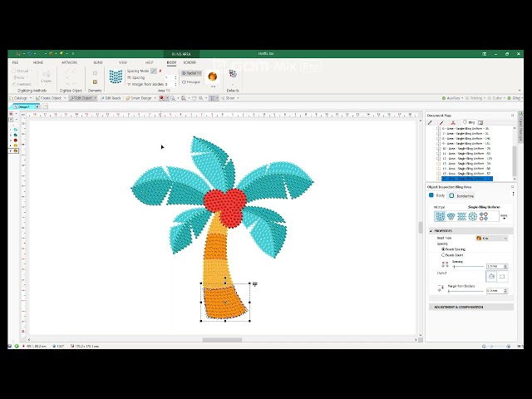Image resolution: width=532 pixels, height=399 pixels.
Task: Click Document Map scroll up arrow
Action: coord(515,128)
